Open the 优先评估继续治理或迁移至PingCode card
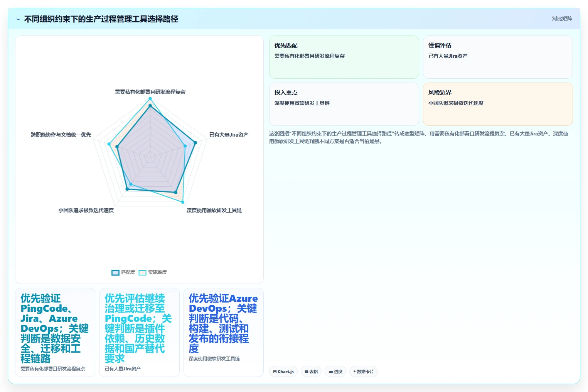The width and height of the screenshot is (588, 392). [139, 332]
